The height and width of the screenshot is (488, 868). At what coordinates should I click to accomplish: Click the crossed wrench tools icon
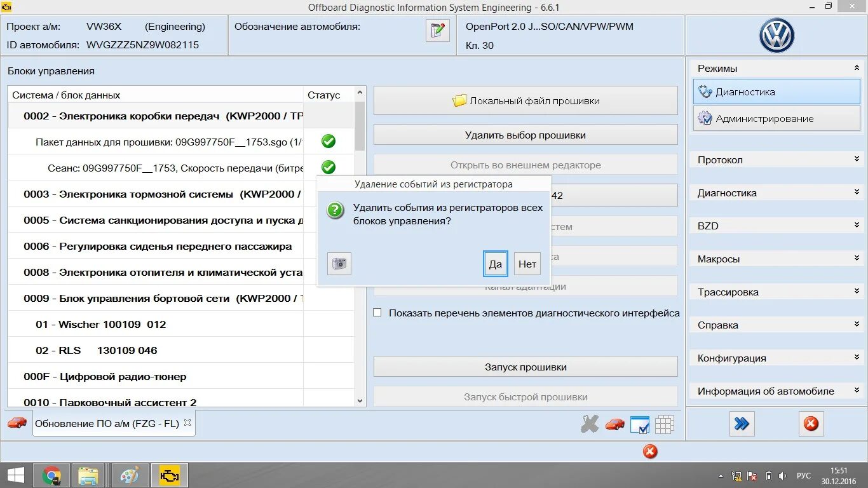point(590,424)
